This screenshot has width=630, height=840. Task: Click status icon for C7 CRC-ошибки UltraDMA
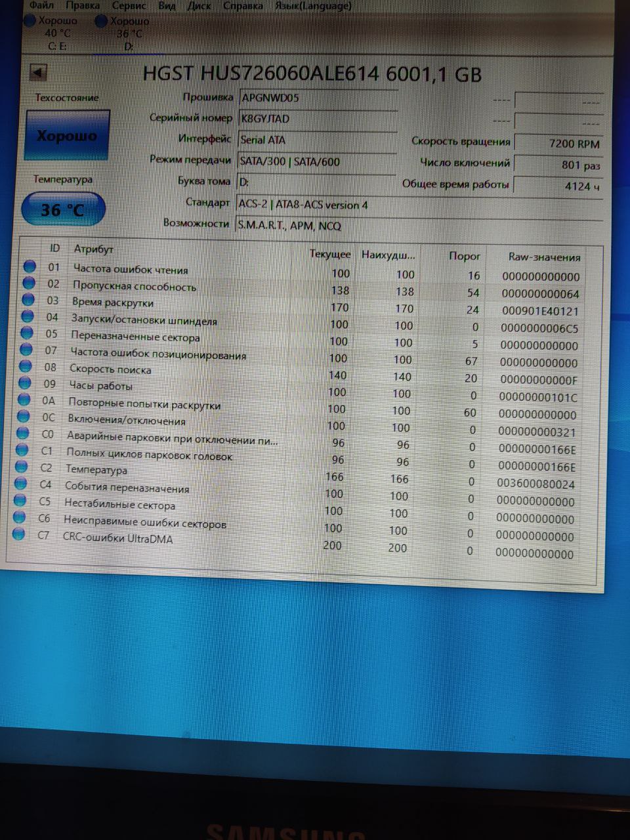tap(19, 535)
